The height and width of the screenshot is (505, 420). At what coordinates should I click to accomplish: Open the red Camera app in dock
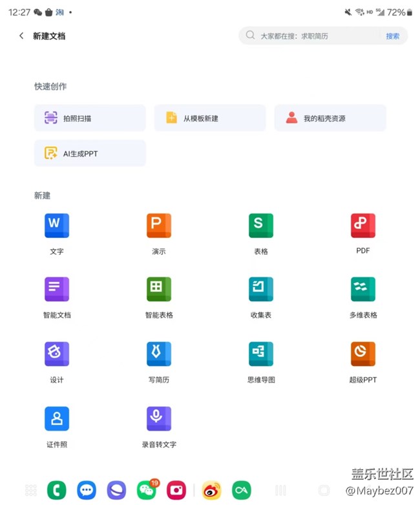176,490
